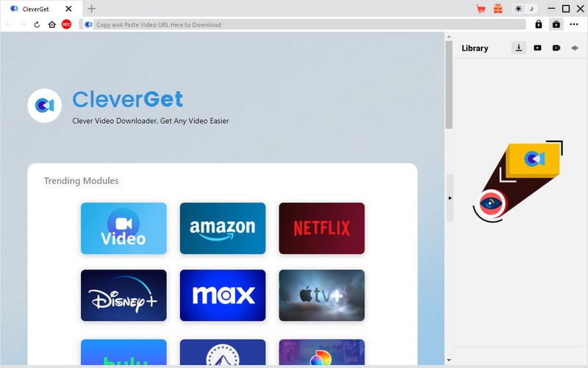Show recorded videos tab in Library
The width and height of the screenshot is (588, 368).
pyautogui.click(x=556, y=48)
